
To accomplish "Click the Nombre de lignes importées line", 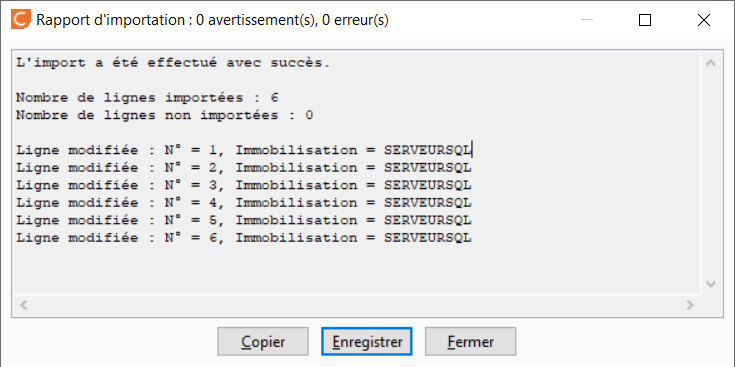I will [x=147, y=98].
